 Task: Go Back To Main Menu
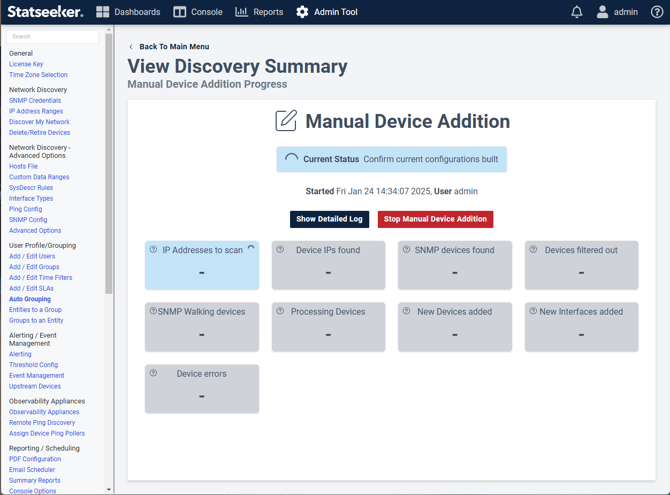coord(169,47)
